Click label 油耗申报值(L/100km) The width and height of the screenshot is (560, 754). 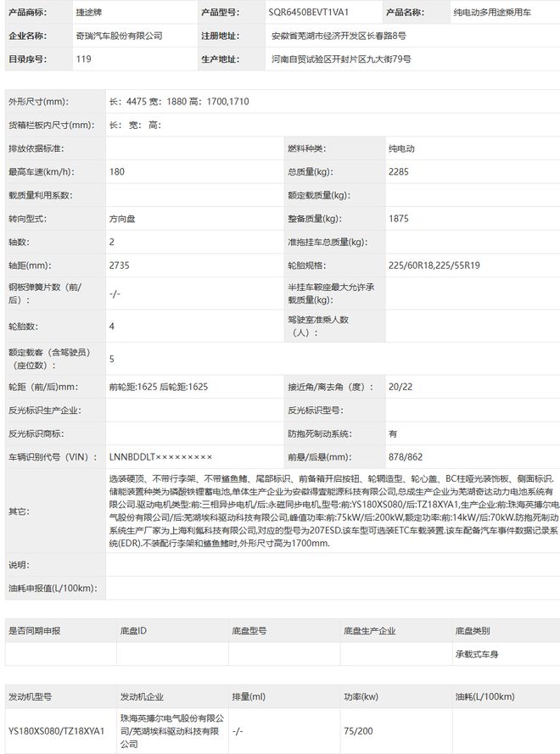click(53, 588)
